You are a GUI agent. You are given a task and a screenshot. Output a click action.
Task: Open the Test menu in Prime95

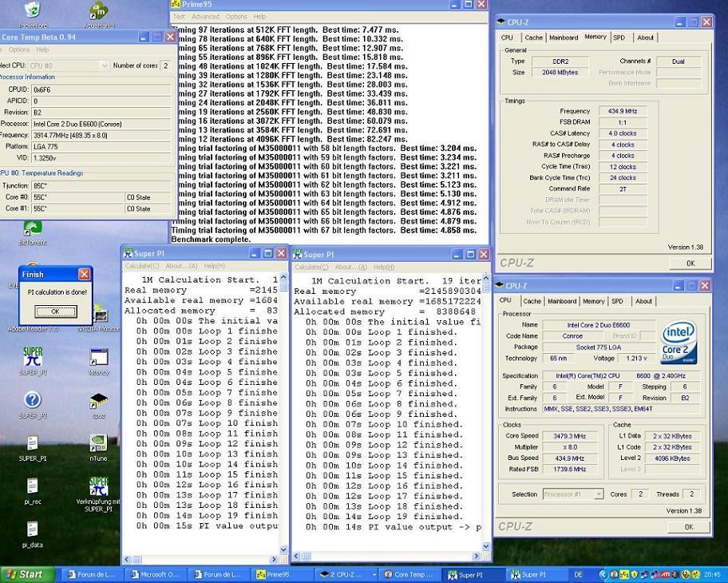[180, 17]
